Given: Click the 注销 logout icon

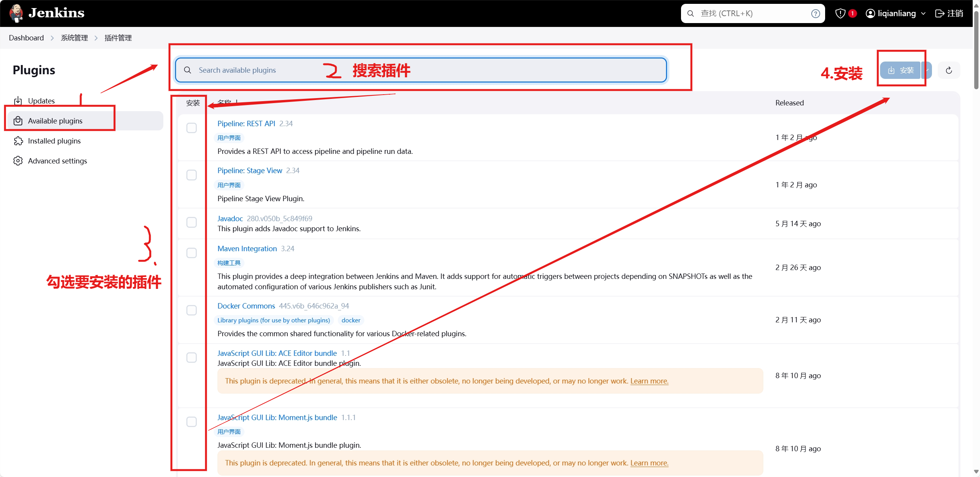Looking at the screenshot, I should pyautogui.click(x=939, y=14).
